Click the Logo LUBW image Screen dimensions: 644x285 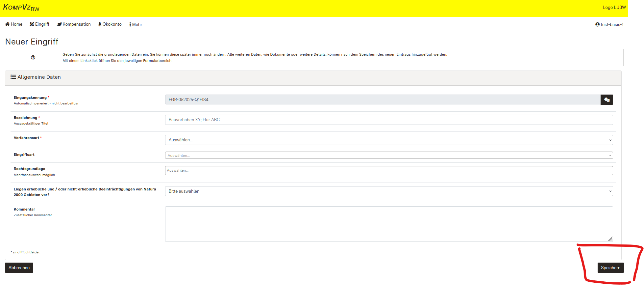point(614,7)
